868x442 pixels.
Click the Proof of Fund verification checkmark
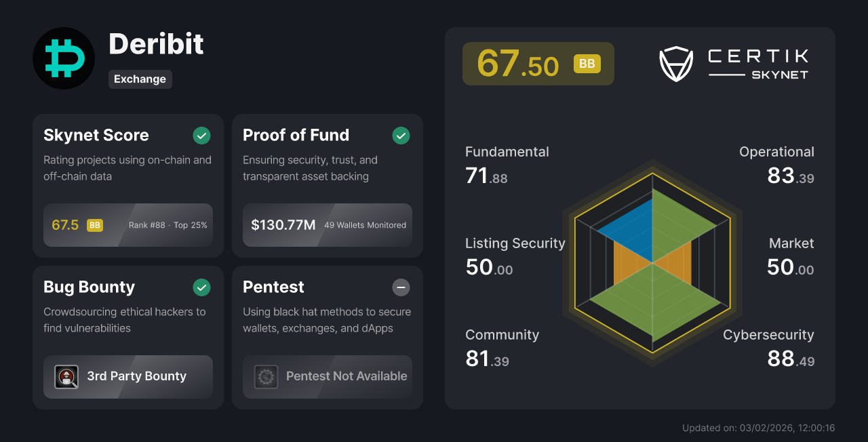[x=401, y=136]
